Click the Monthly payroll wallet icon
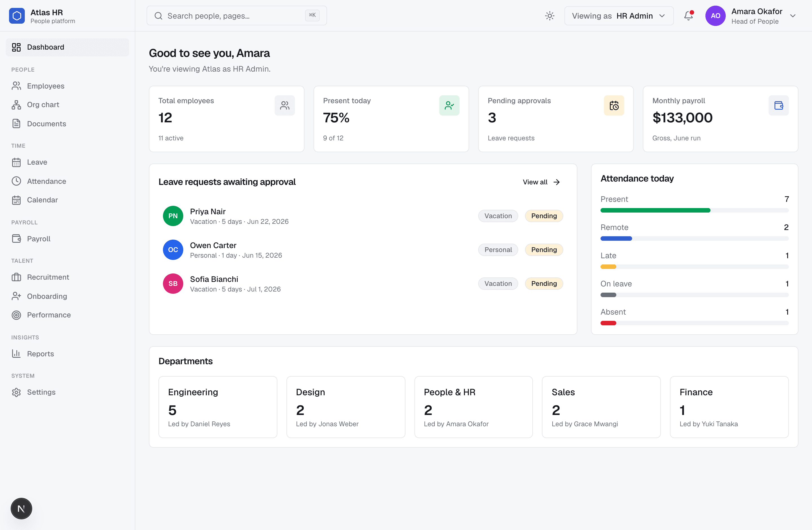Viewport: 812px width, 530px height. (x=778, y=105)
